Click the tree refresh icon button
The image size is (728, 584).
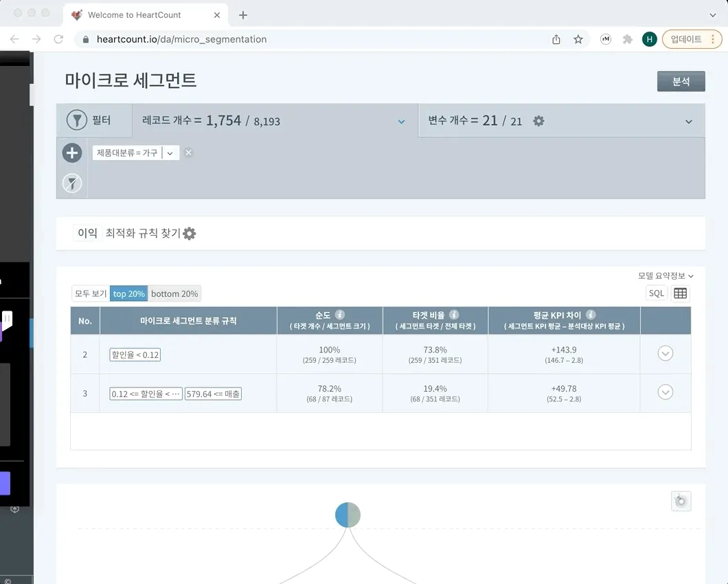point(681,502)
